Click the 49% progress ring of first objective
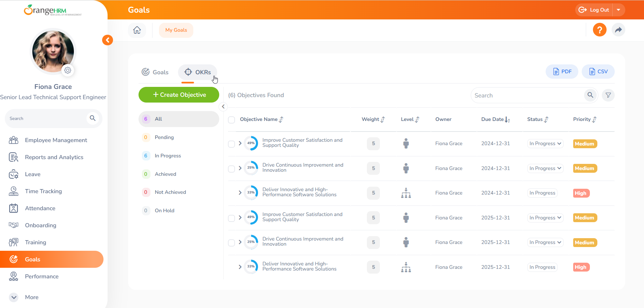The image size is (644, 308). 251,143
